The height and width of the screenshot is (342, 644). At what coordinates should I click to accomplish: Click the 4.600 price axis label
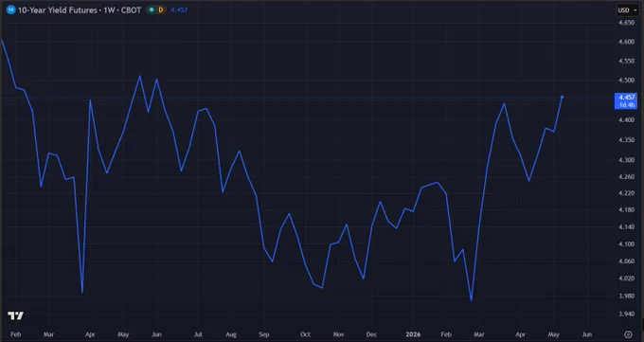click(626, 42)
